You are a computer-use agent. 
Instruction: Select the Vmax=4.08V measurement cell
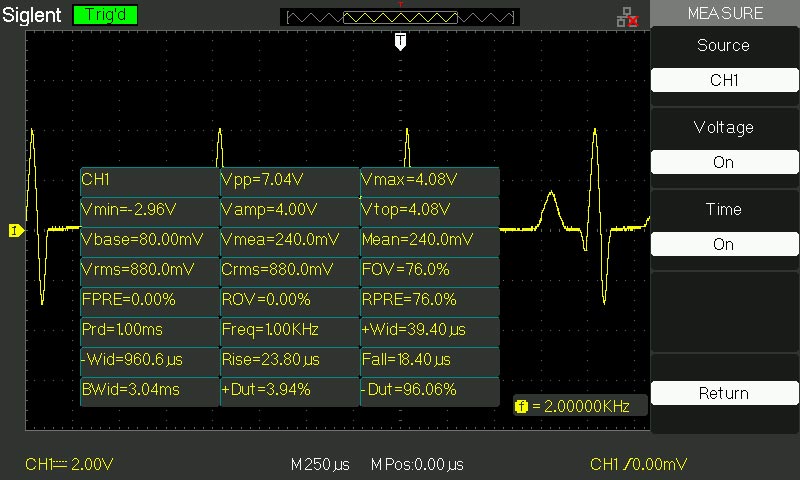[x=429, y=180]
